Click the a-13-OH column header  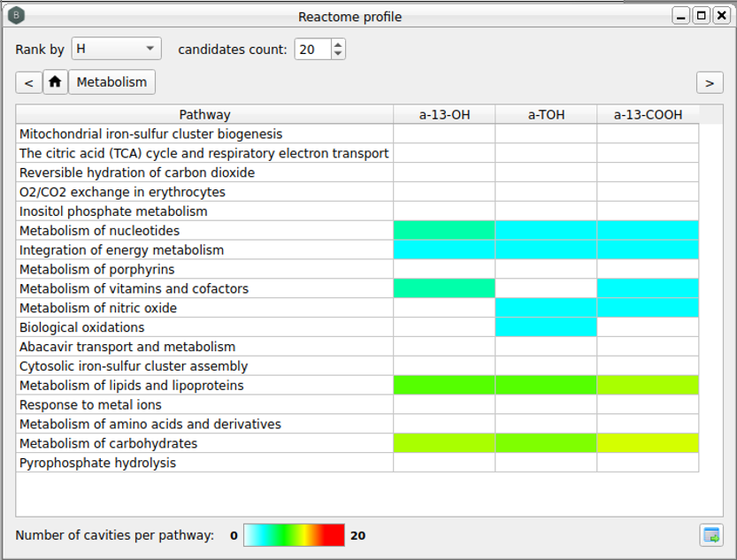tap(444, 115)
